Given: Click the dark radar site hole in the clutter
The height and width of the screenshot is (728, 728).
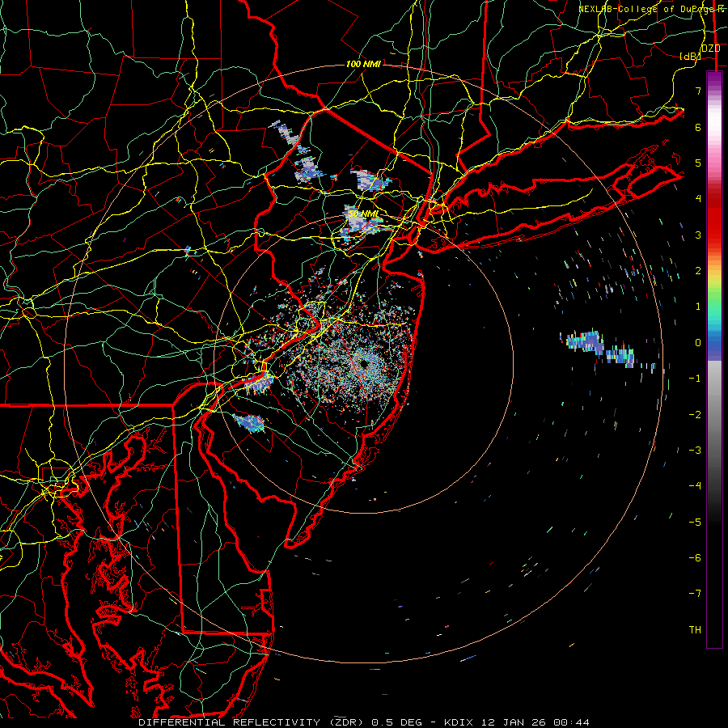Looking at the screenshot, I should click(x=363, y=364).
